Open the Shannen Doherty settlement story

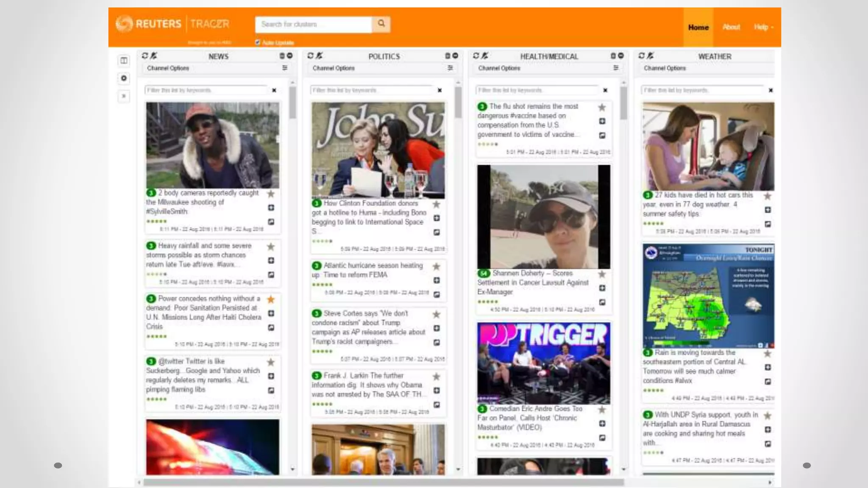click(533, 283)
